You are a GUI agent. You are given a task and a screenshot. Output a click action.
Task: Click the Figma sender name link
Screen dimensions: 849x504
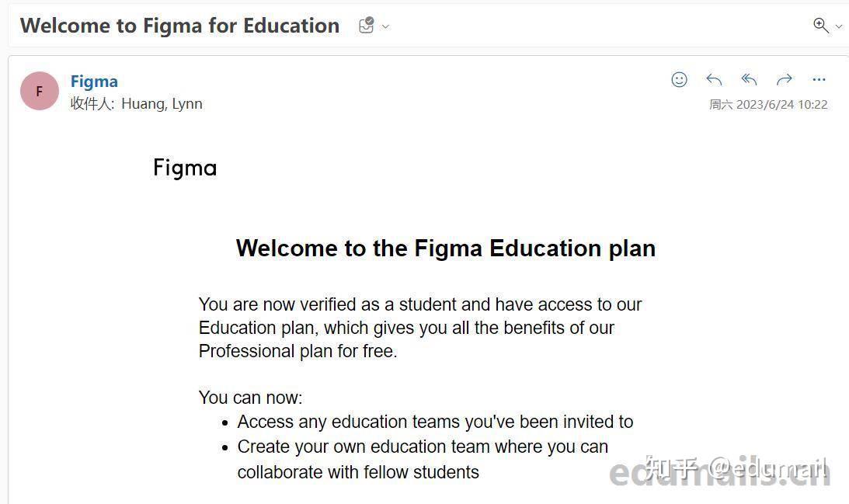94,81
